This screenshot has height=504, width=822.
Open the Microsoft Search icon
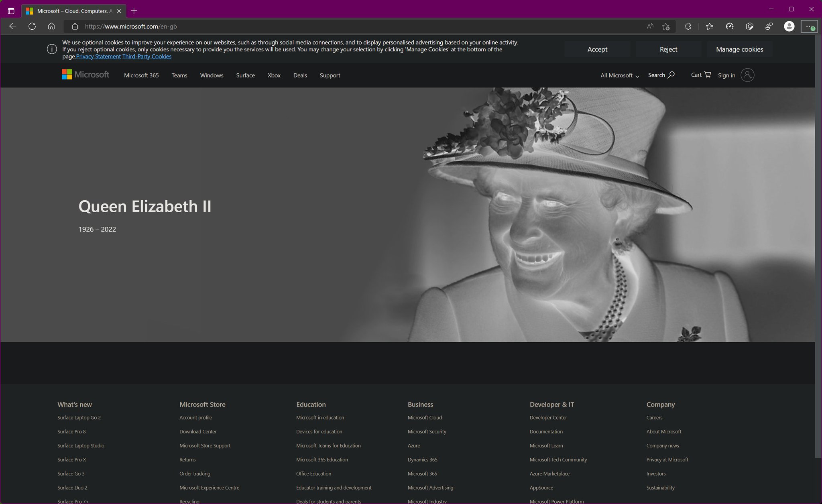click(671, 75)
